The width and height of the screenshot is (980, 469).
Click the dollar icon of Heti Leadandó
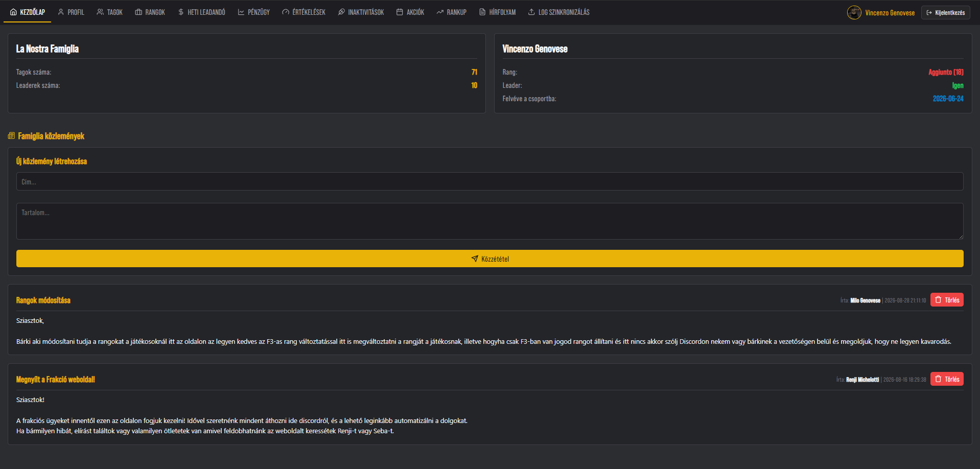click(181, 12)
